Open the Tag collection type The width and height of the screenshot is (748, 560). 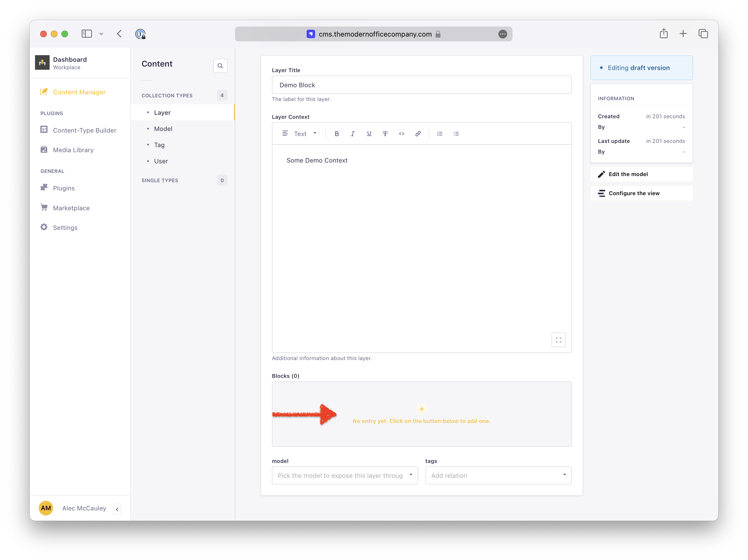(159, 145)
